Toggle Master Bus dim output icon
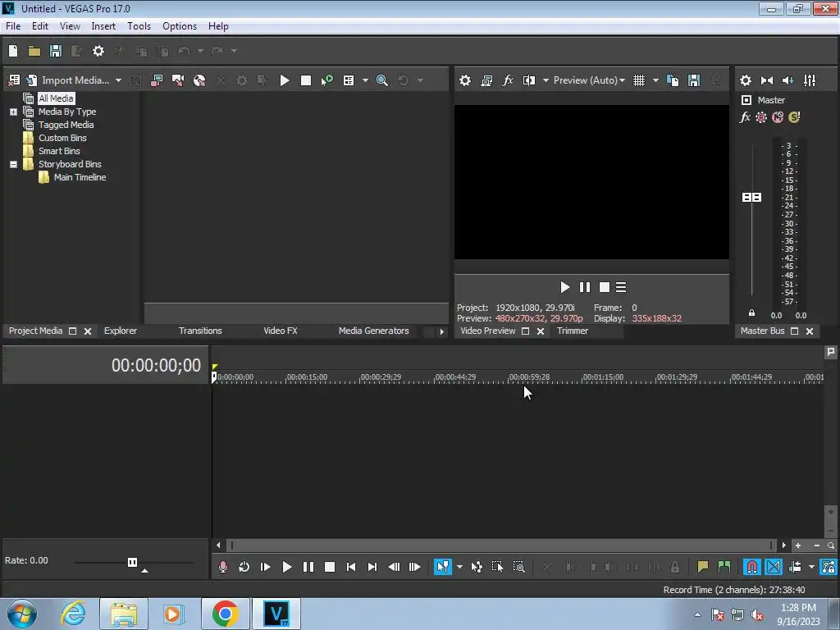The height and width of the screenshot is (630, 840). coord(788,80)
